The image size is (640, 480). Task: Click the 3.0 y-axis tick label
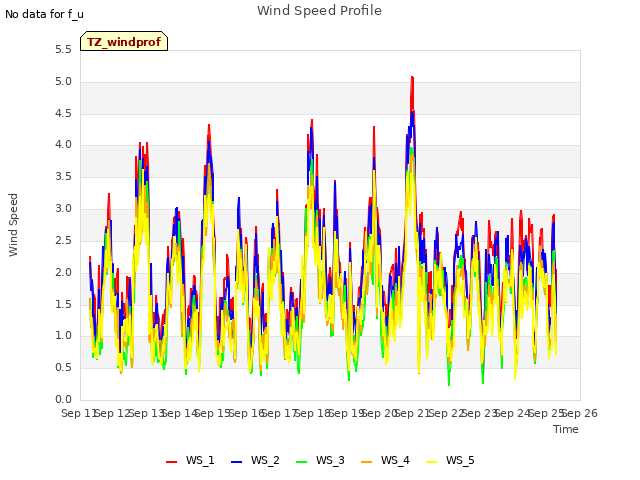pyautogui.click(x=63, y=209)
